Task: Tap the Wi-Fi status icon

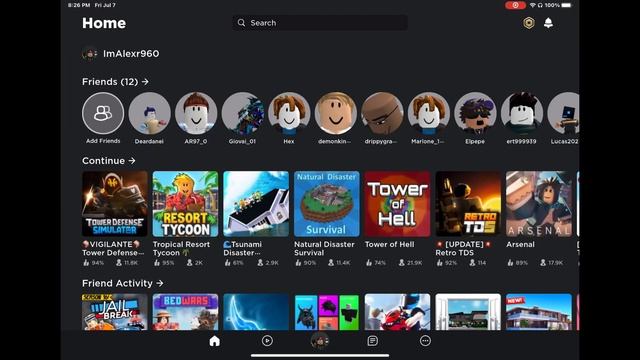Action: pyautogui.click(x=532, y=5)
